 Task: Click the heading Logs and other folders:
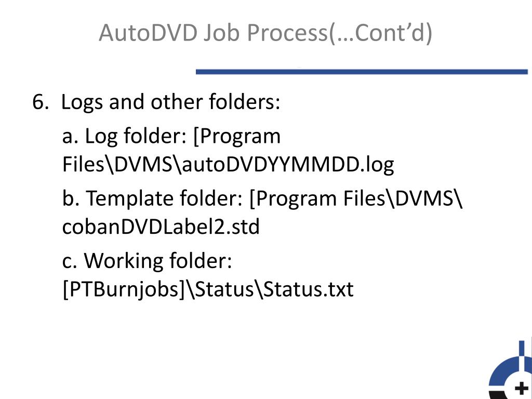[x=170, y=102]
